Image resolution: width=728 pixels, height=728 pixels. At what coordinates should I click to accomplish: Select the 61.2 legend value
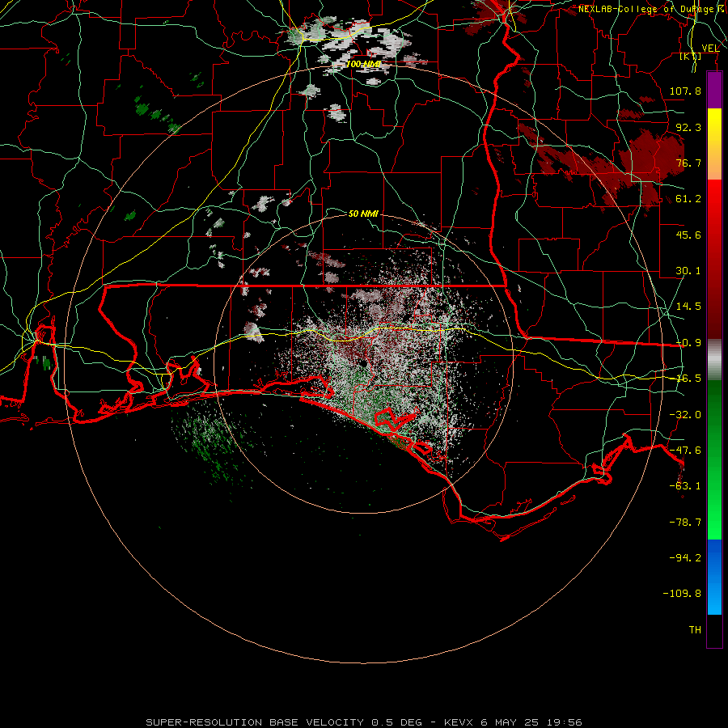pyautogui.click(x=688, y=199)
